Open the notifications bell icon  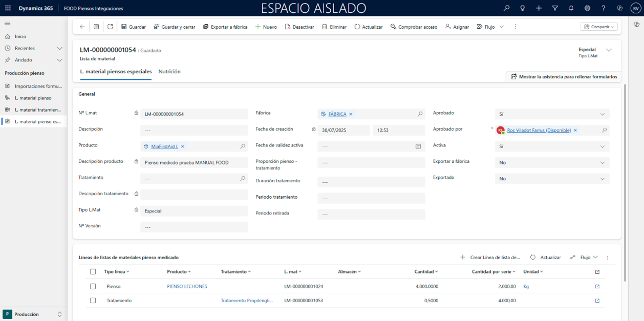click(x=571, y=8)
